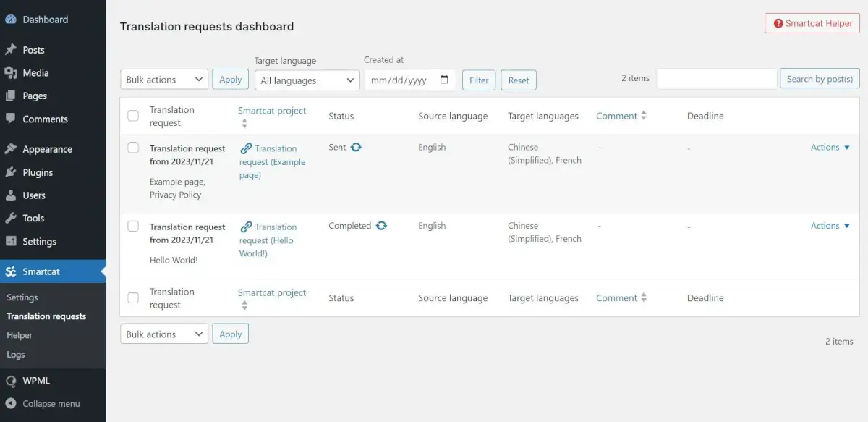
Task: Open the Posts menu item
Action: pos(53,50)
